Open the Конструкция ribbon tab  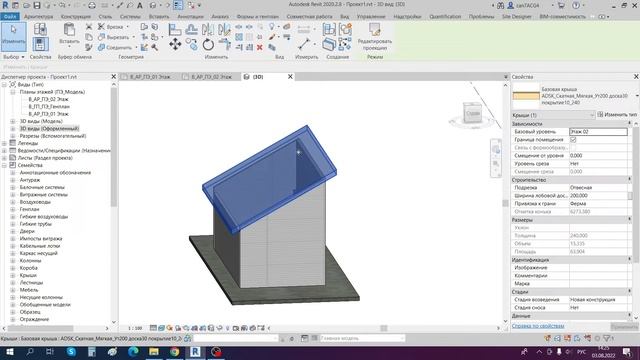pyautogui.click(x=76, y=17)
